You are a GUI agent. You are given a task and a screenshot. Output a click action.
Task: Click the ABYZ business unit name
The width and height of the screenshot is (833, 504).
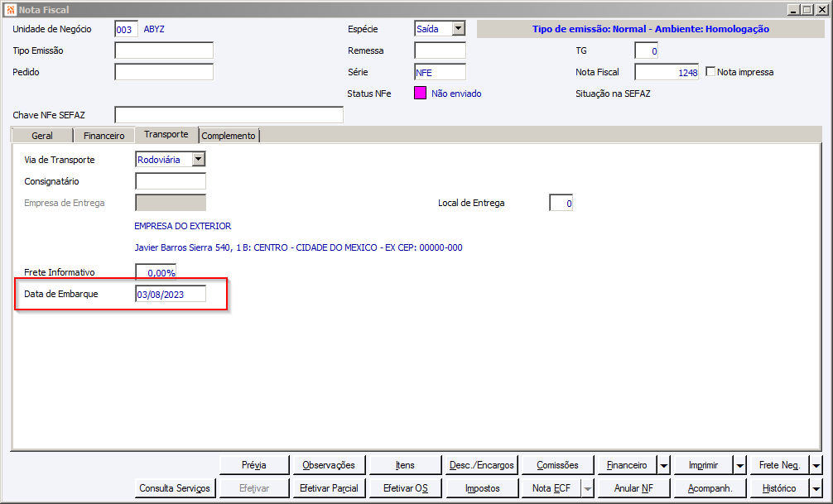point(154,29)
